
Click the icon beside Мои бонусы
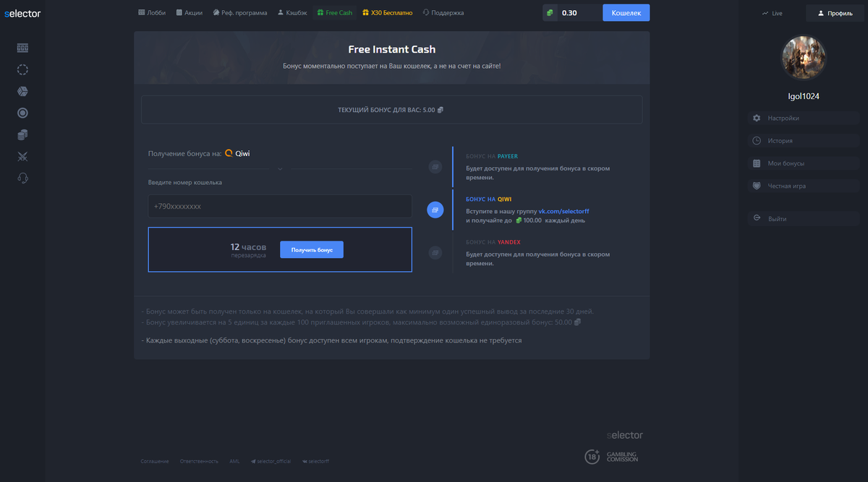click(757, 163)
